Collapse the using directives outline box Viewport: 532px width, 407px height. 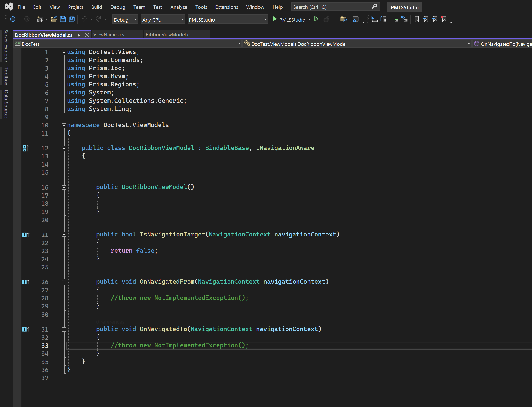(64, 52)
